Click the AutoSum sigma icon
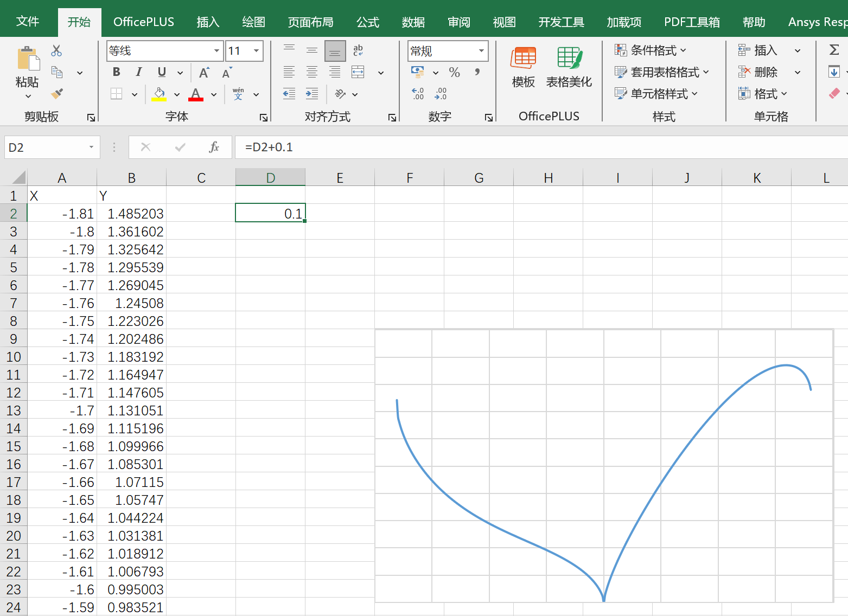The image size is (848, 616). point(834,50)
